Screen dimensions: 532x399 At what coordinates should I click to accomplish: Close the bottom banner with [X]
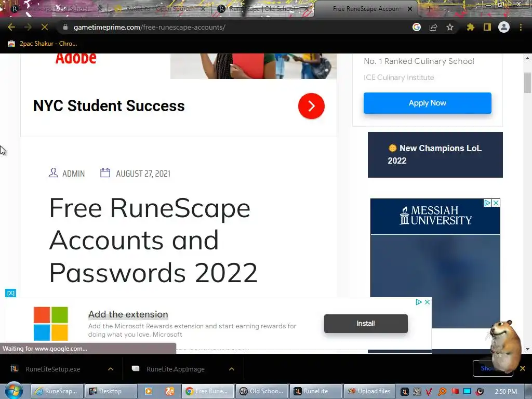coord(11,293)
